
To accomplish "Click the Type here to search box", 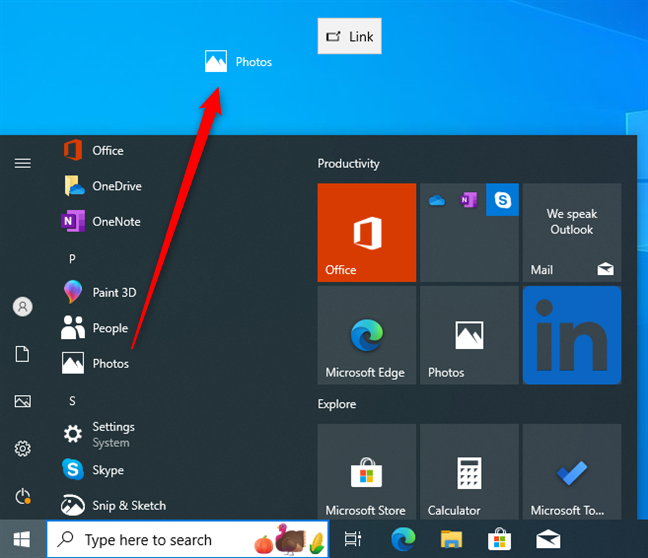I will coord(188,539).
